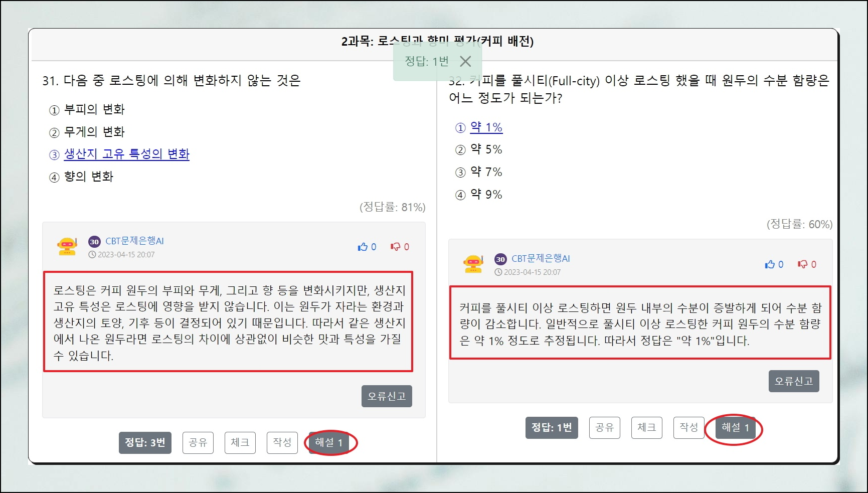Click 공유 button for question 31
Image resolution: width=868 pixels, height=493 pixels.
pos(198,443)
